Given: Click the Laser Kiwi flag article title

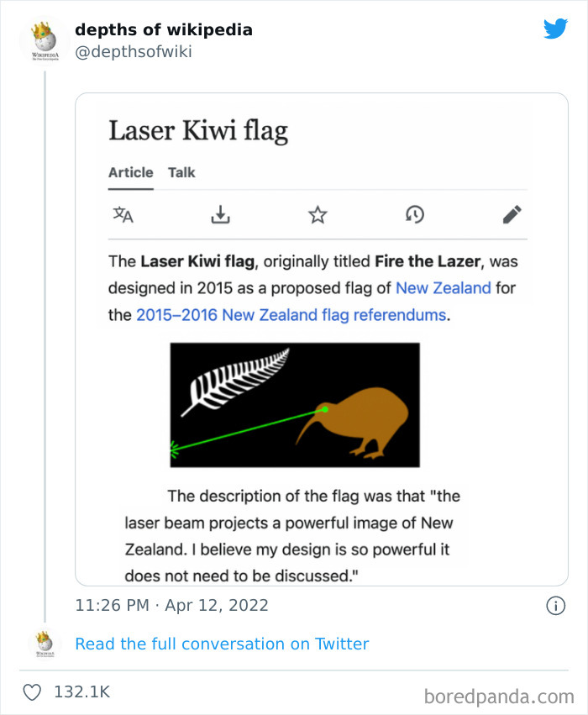Looking at the screenshot, I should (x=198, y=131).
